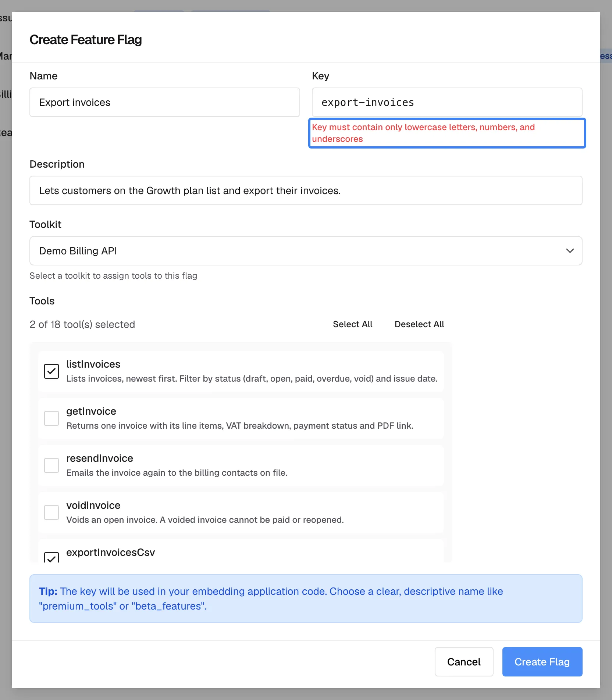Uncheck the exportInvoicesCsv checkbox

click(x=51, y=557)
